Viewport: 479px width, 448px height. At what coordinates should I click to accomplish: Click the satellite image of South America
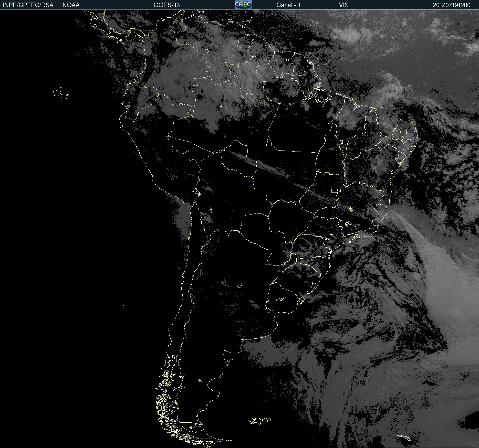[x=239, y=229]
